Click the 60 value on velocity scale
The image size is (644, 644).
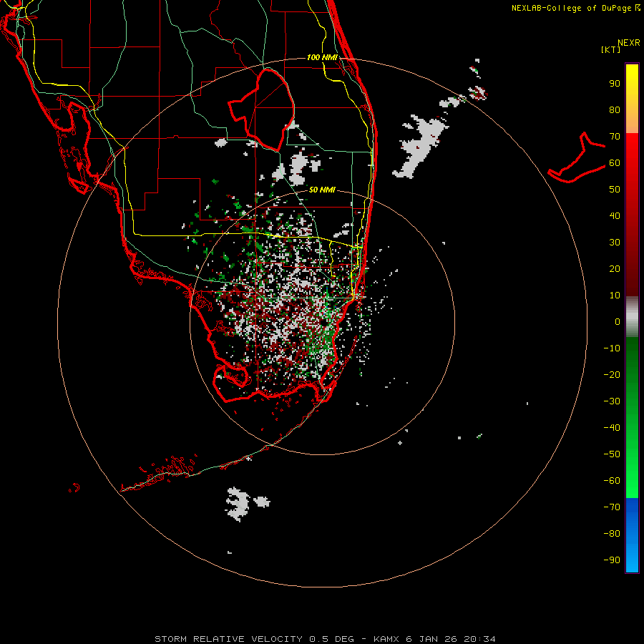pos(615,163)
